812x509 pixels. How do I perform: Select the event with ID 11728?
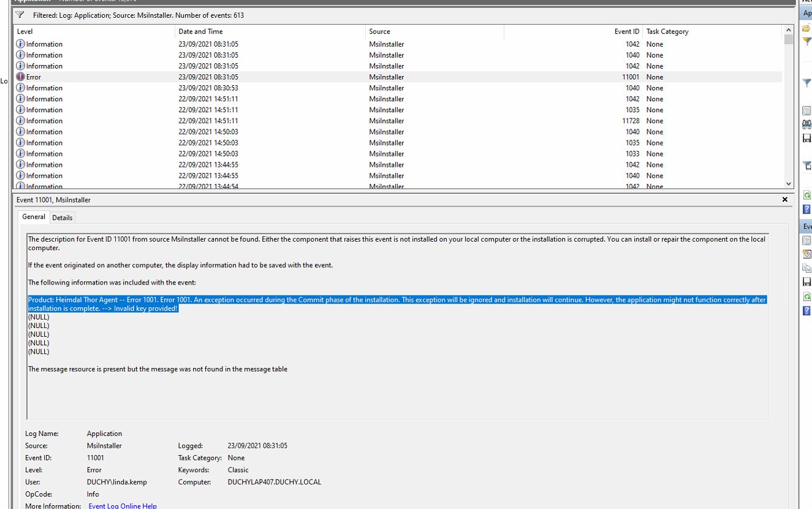(x=398, y=121)
